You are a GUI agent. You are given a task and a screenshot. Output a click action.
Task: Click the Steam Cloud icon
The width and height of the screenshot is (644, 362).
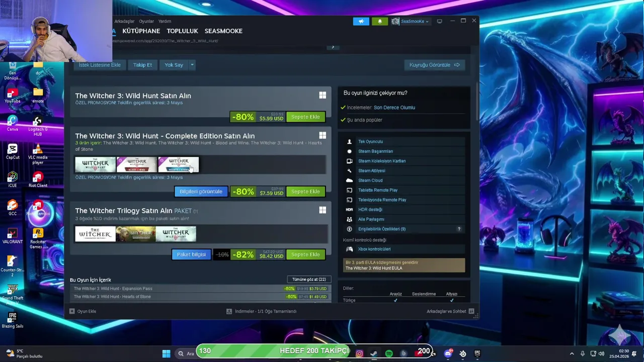(x=349, y=180)
